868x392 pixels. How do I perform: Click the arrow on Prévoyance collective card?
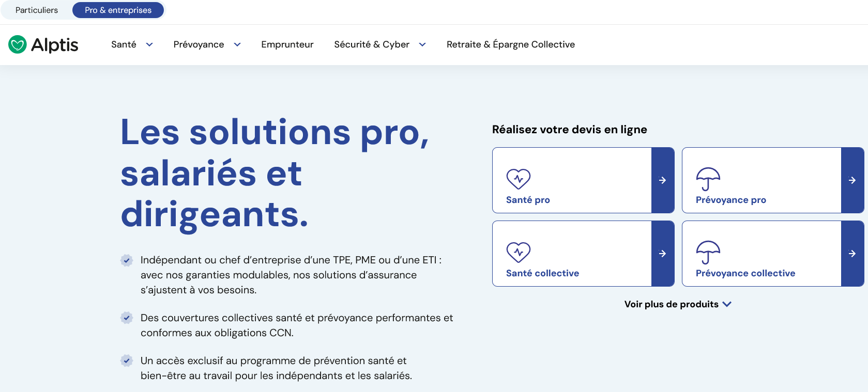point(852,254)
